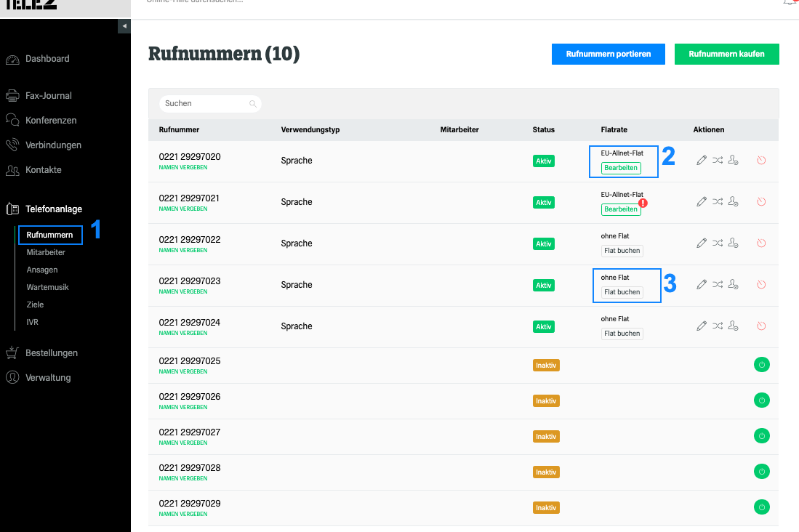This screenshot has width=799, height=532.
Task: Focus the Suchen search field
Action: point(210,103)
